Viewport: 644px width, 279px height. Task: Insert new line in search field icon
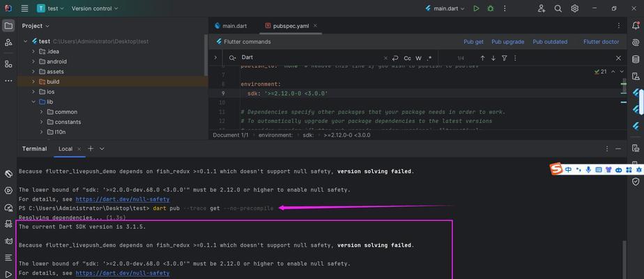(395, 58)
